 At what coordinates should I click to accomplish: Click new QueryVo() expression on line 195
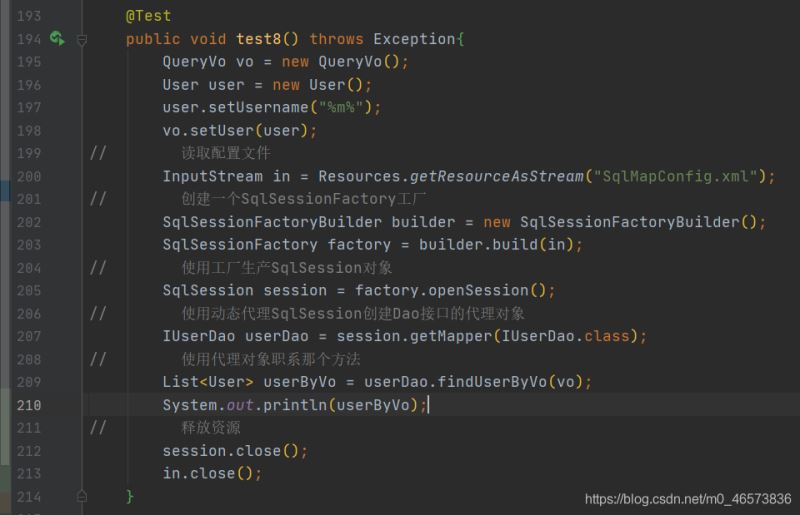(340, 62)
